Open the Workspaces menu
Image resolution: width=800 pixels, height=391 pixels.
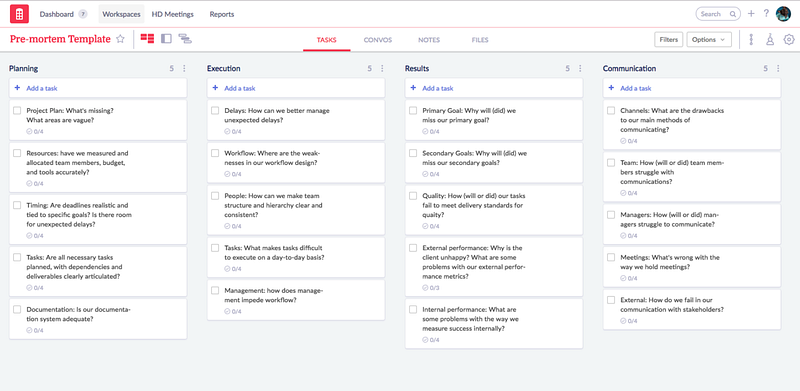121,14
